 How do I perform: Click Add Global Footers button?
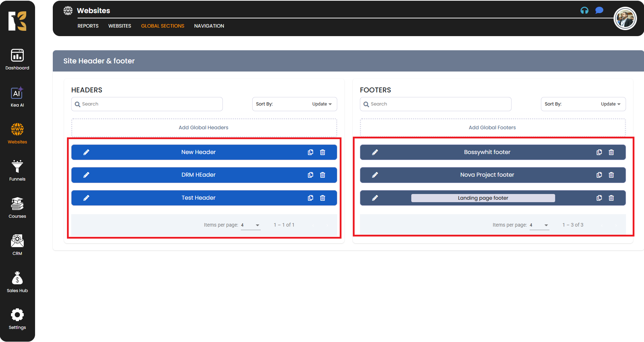pos(492,127)
